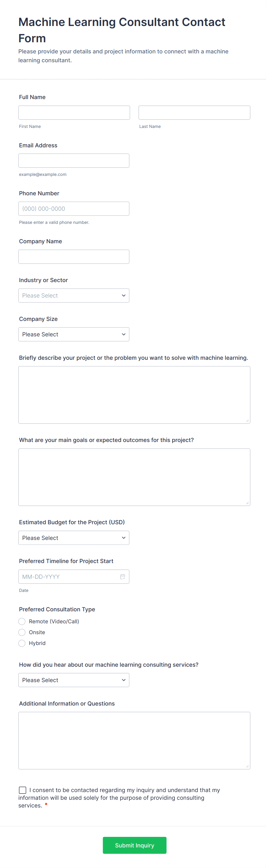Image resolution: width=266 pixels, height=868 pixels.
Task: Focus the Email Address field
Action: tap(74, 160)
